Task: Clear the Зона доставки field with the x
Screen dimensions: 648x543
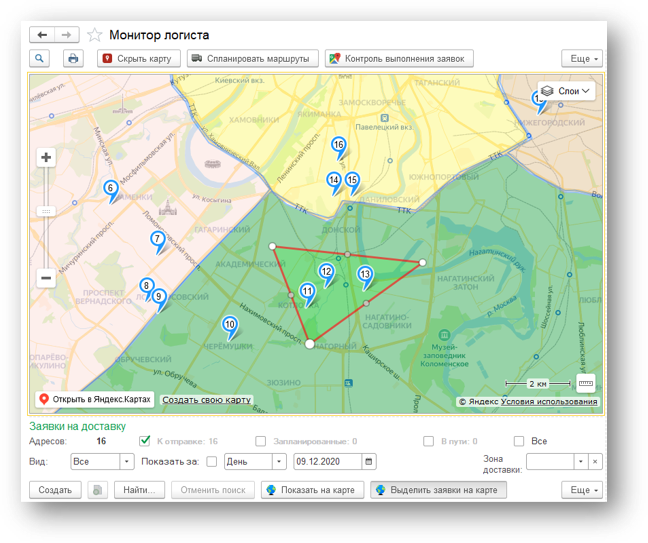Action: pyautogui.click(x=595, y=462)
